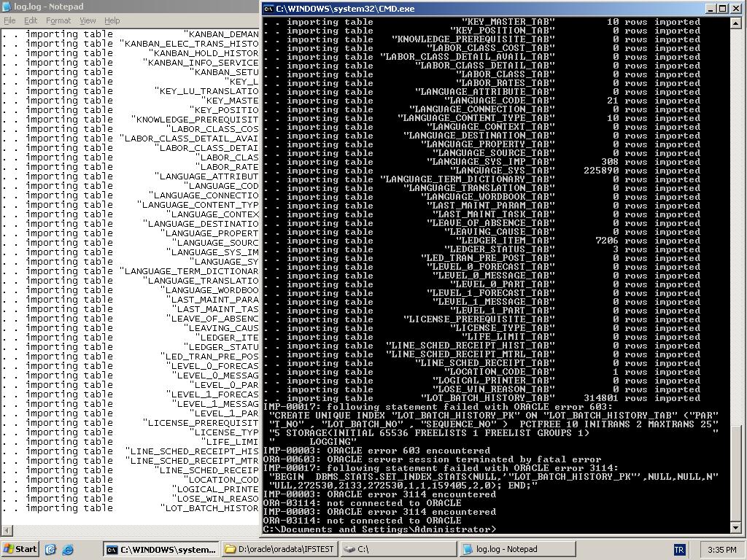Click the DBMS_STATS.SET_INDEX_STATS statement line in CMD
This screenshot has height=560, width=747.
click(494, 477)
